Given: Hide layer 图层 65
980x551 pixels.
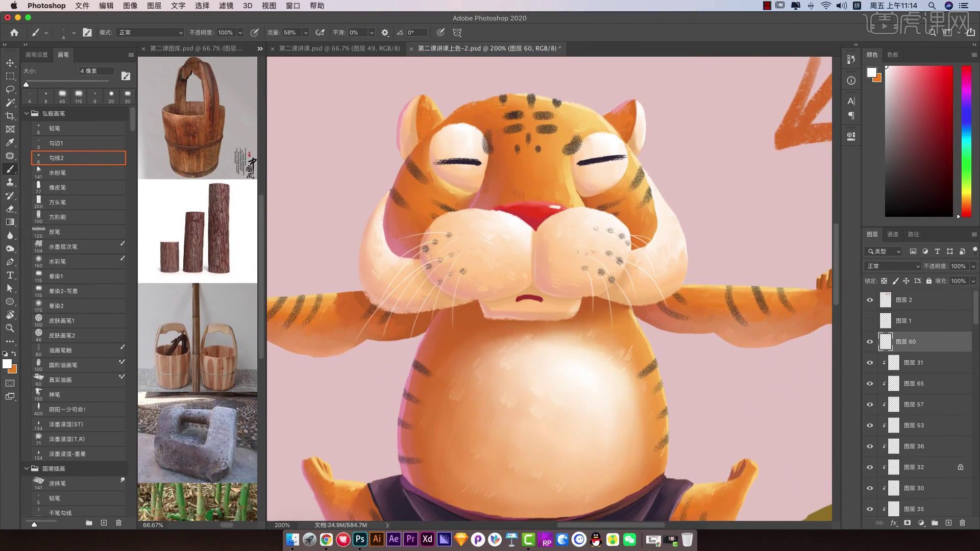Looking at the screenshot, I should pyautogui.click(x=870, y=384).
